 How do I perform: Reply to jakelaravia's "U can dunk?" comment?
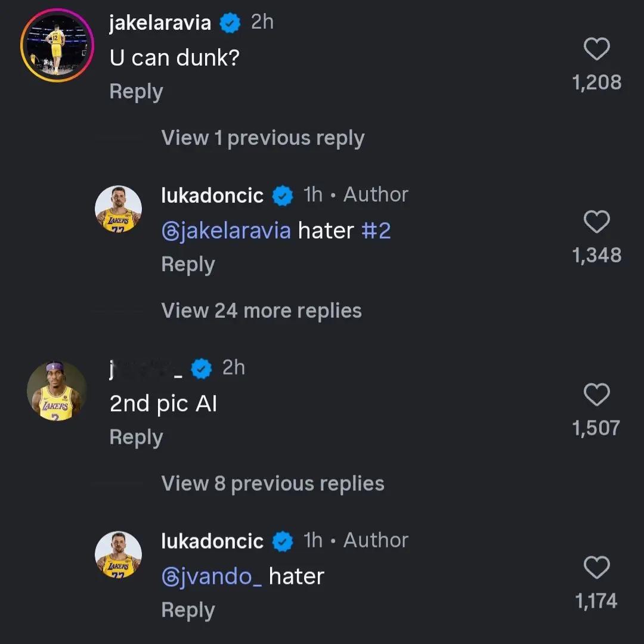pyautogui.click(x=136, y=92)
